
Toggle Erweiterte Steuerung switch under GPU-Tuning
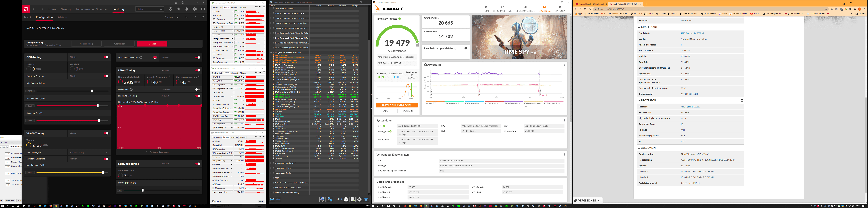tap(106, 76)
